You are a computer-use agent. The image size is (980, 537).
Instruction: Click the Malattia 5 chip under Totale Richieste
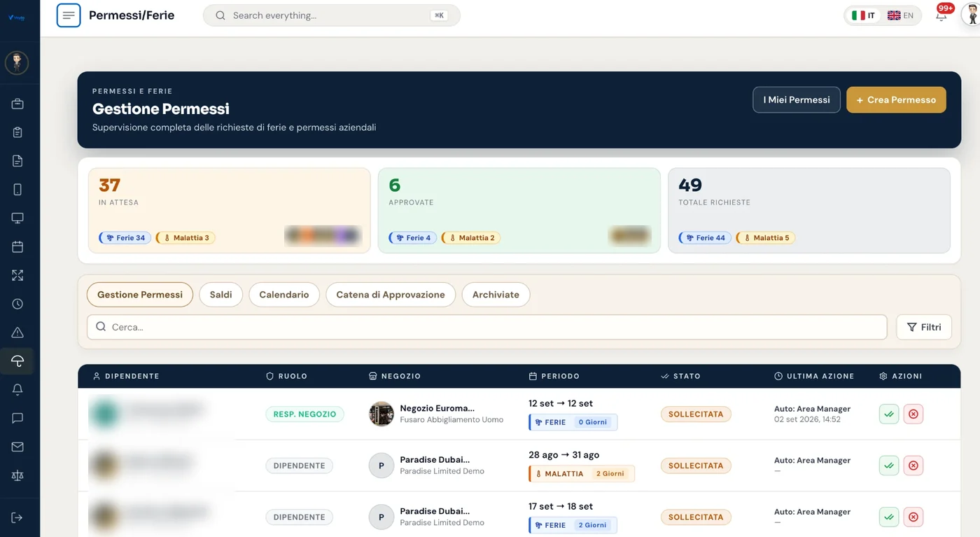[766, 237]
